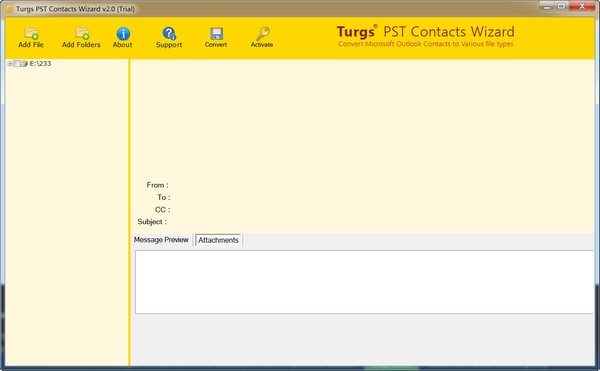Select the E:\233 tree entry

40,63
